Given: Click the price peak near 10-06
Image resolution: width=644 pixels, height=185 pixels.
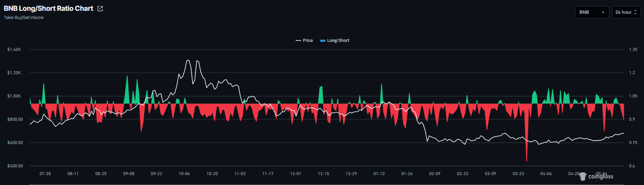Looking at the screenshot, I should coord(188,60).
